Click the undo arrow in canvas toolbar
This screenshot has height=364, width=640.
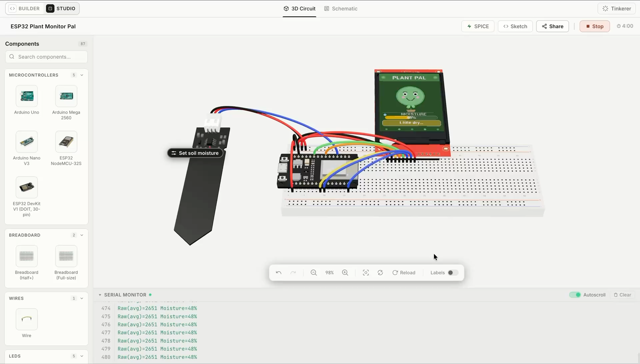point(279,273)
